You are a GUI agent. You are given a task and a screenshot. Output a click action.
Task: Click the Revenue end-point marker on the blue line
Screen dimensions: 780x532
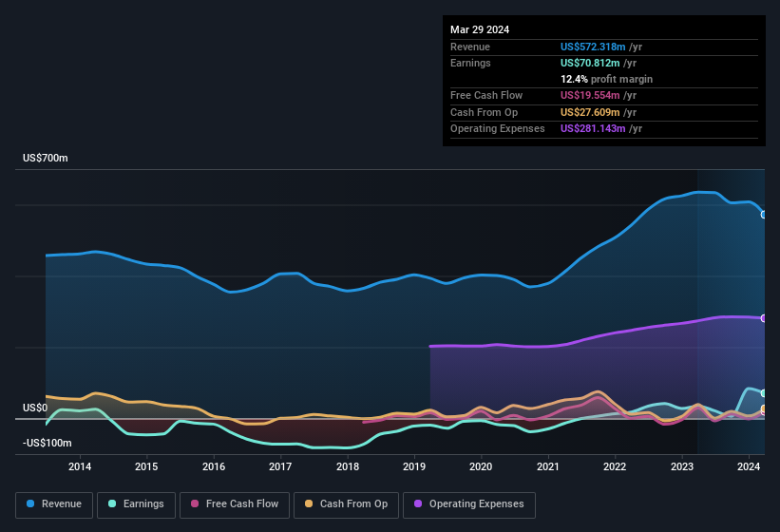(764, 215)
